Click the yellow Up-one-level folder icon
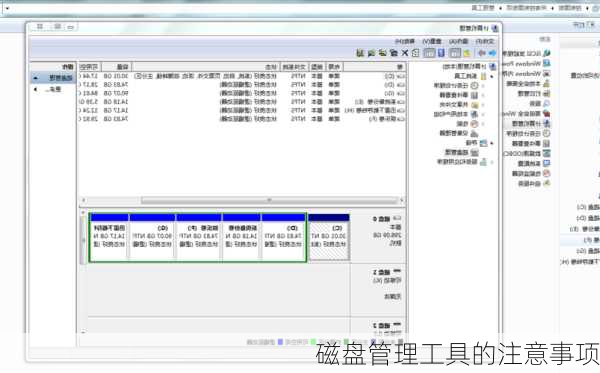Screen dimensions: 600x373 click(466, 53)
